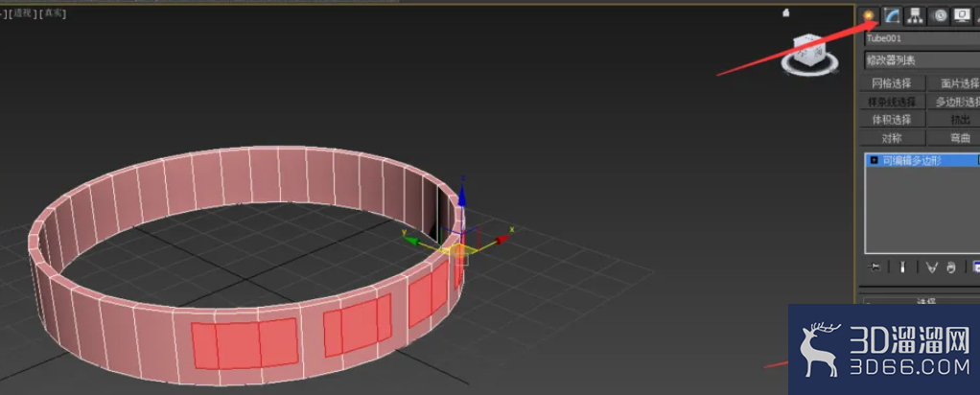The image size is (980, 395).
Task: Open the Create command panel tab
Action: 868,16
